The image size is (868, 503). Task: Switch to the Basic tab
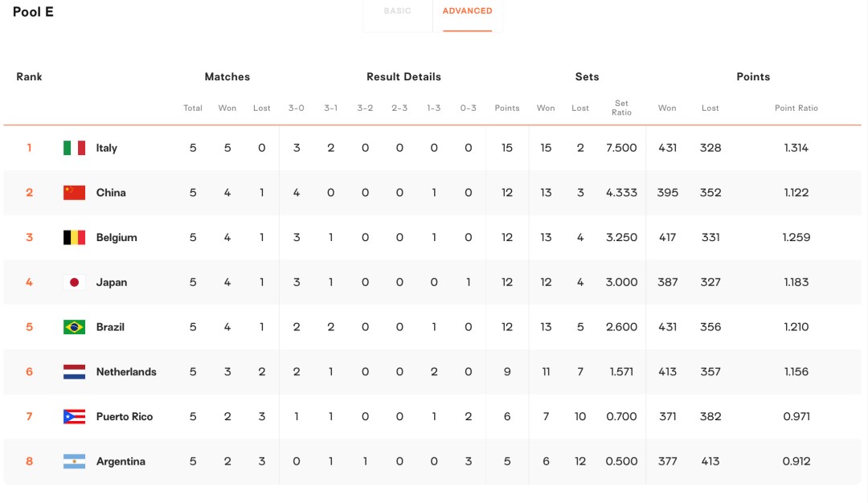[x=397, y=11]
